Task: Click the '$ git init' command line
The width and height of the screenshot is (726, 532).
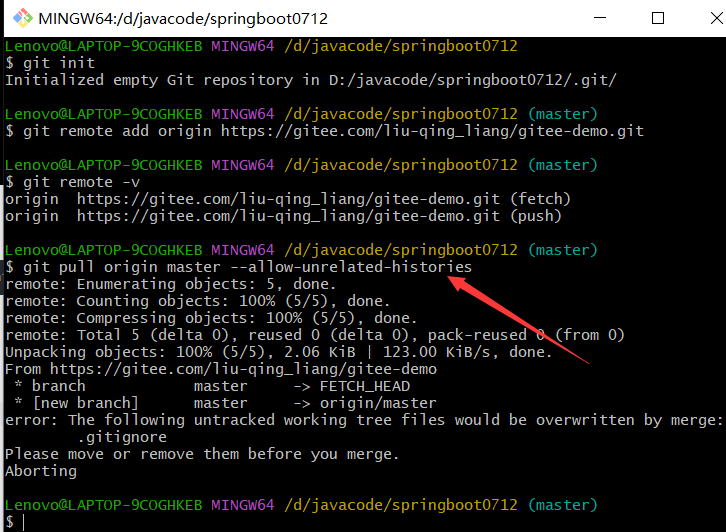Action: (50, 63)
